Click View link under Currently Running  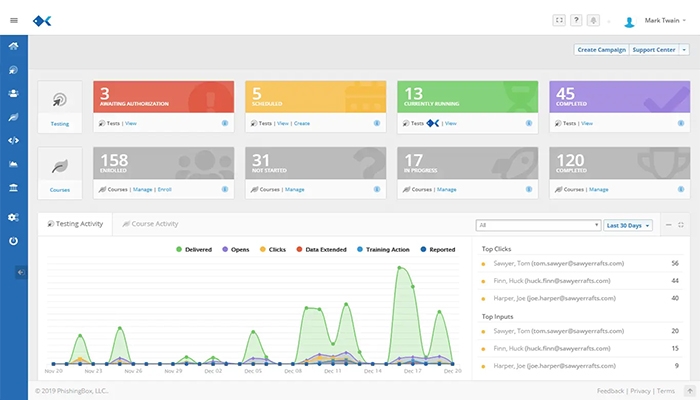pos(450,123)
